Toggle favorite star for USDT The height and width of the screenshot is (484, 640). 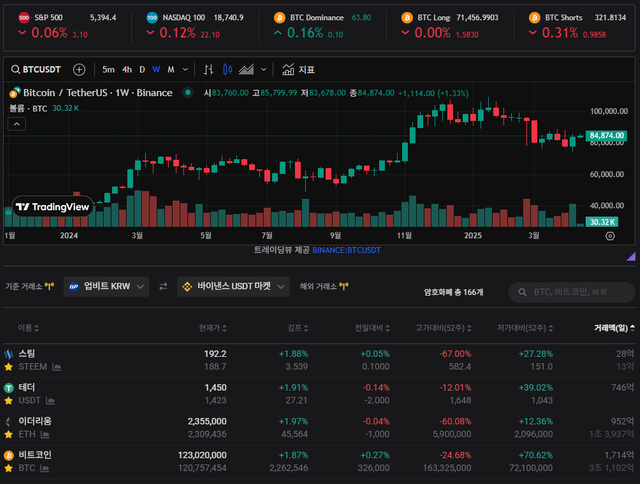point(8,401)
